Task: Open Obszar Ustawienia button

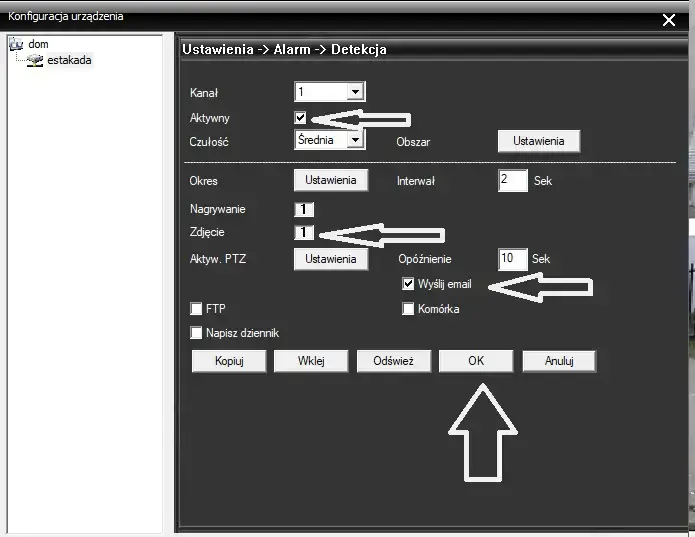Action: click(539, 141)
